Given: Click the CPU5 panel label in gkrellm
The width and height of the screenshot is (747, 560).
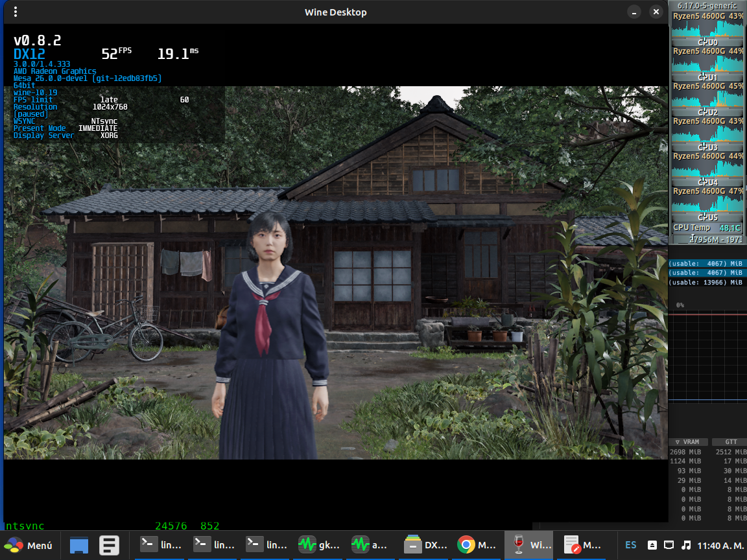Looking at the screenshot, I should (707, 217).
